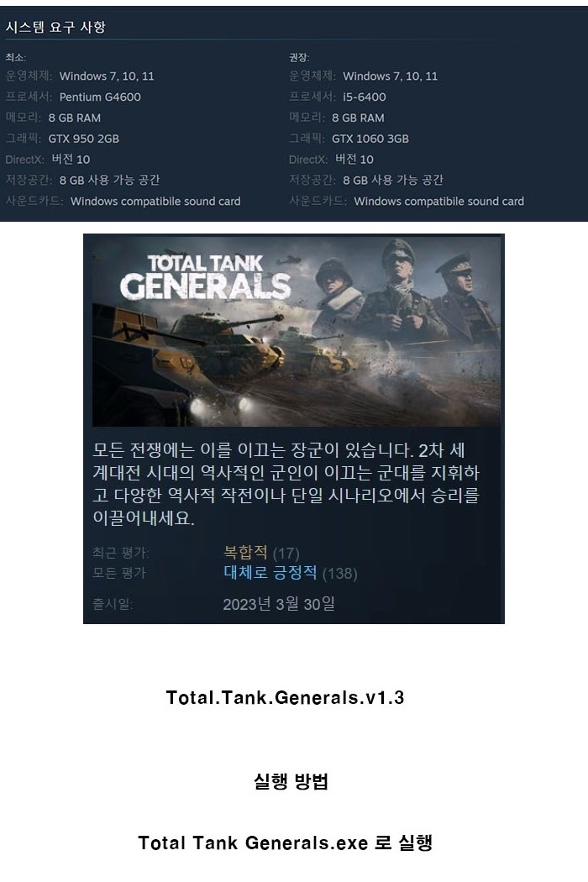This screenshot has width=588, height=882.
Task: Click the 시스템 요구 사항 heading
Action: (55, 27)
